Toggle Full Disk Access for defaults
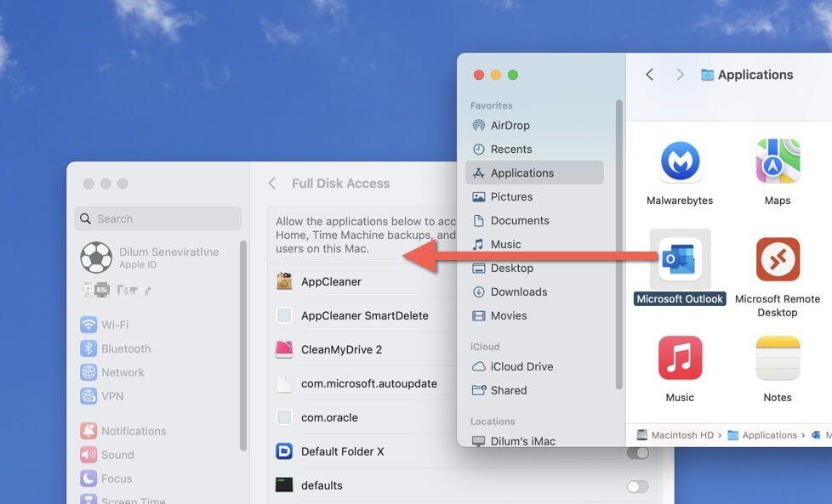 (637, 486)
